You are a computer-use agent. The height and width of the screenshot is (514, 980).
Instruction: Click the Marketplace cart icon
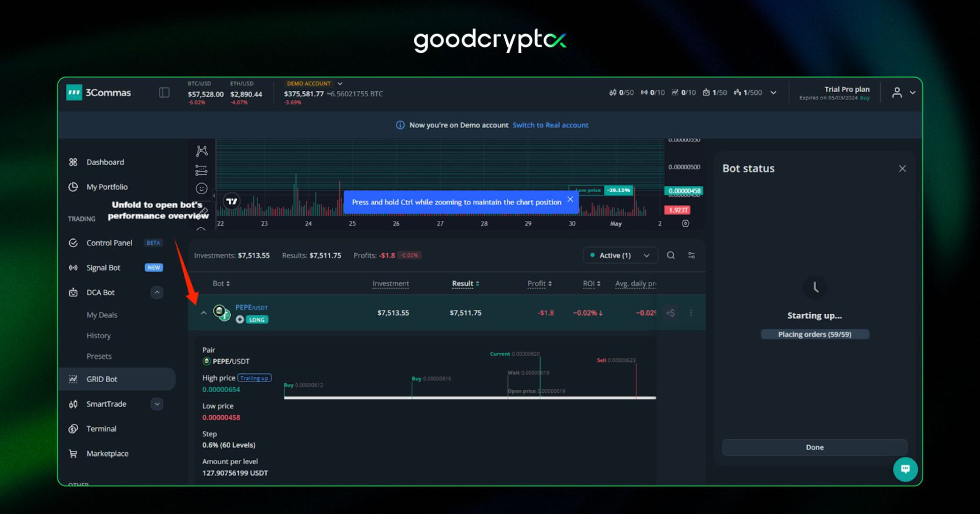click(73, 453)
